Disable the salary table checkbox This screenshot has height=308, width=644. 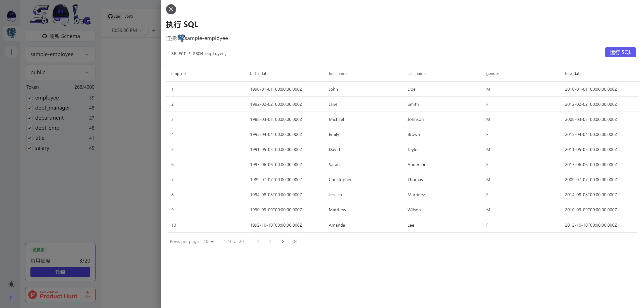29,148
